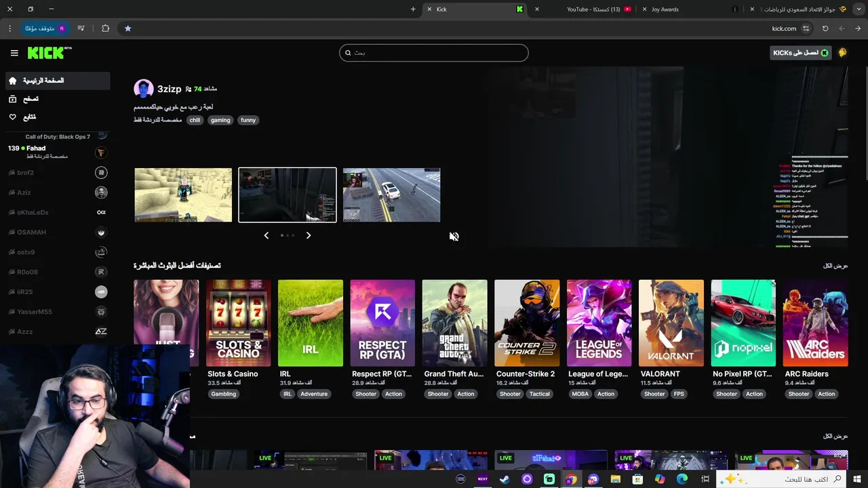This screenshot has width=868, height=488.
Task: Open the 3zizp streamer name link
Action: [x=170, y=89]
